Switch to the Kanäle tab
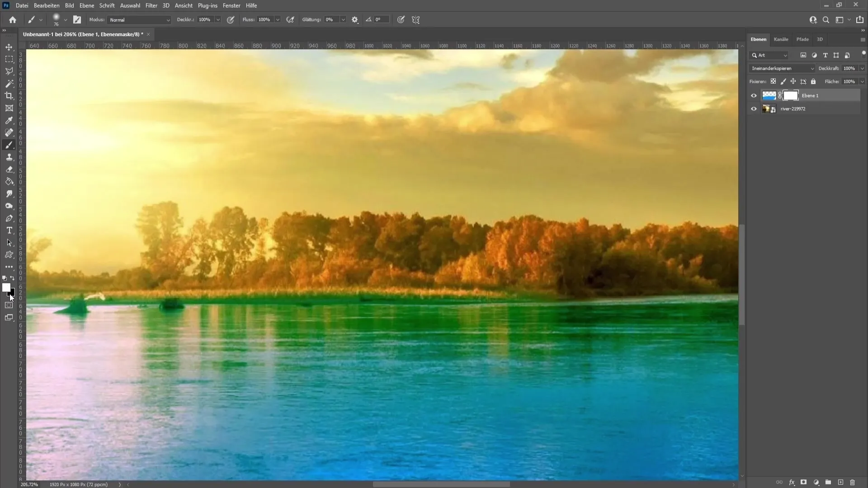Screen dimensions: 868x488 pyautogui.click(x=781, y=39)
